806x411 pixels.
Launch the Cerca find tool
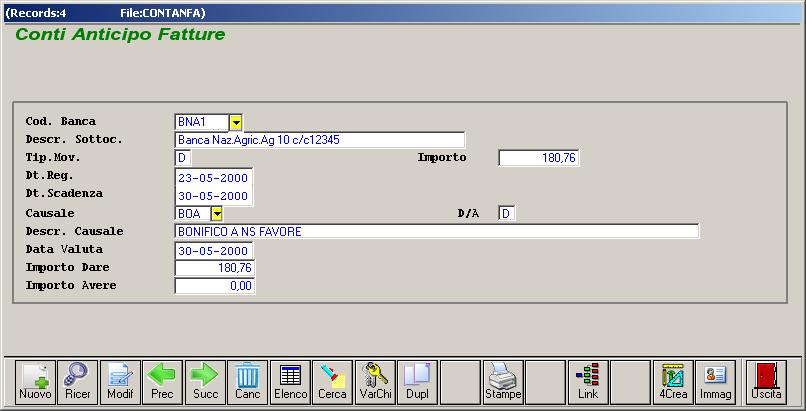[333, 382]
